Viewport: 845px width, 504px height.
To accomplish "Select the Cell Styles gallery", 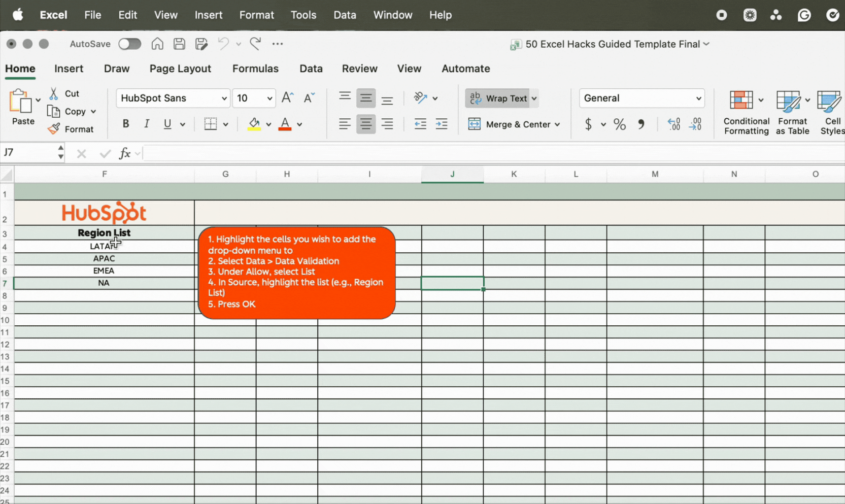I will click(830, 112).
